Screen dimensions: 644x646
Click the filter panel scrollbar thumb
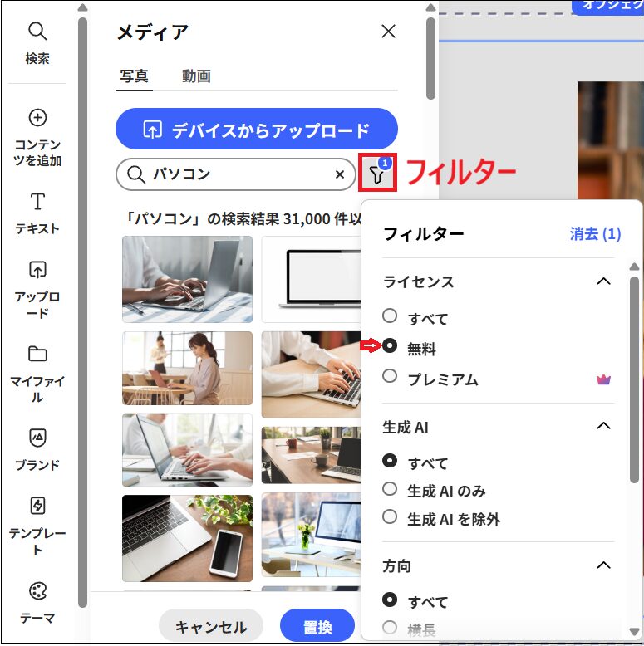[x=634, y=379]
